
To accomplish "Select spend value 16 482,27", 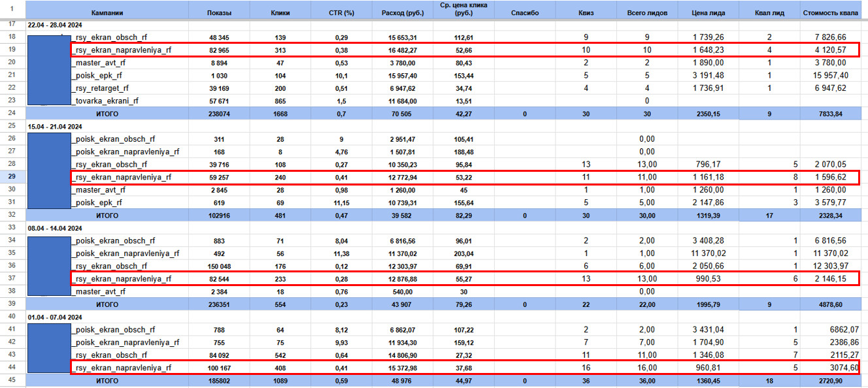I will pos(402,50).
